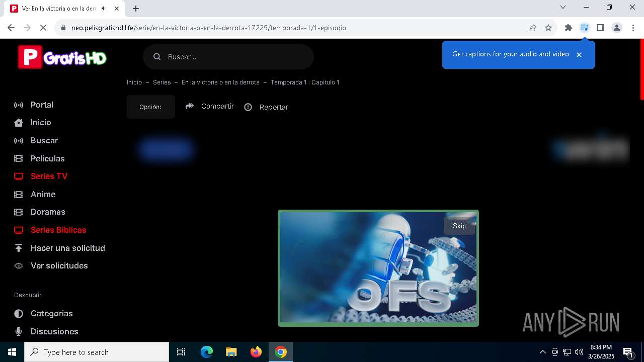644x362 pixels.
Task: Click the Compartir share button
Action: [210, 106]
